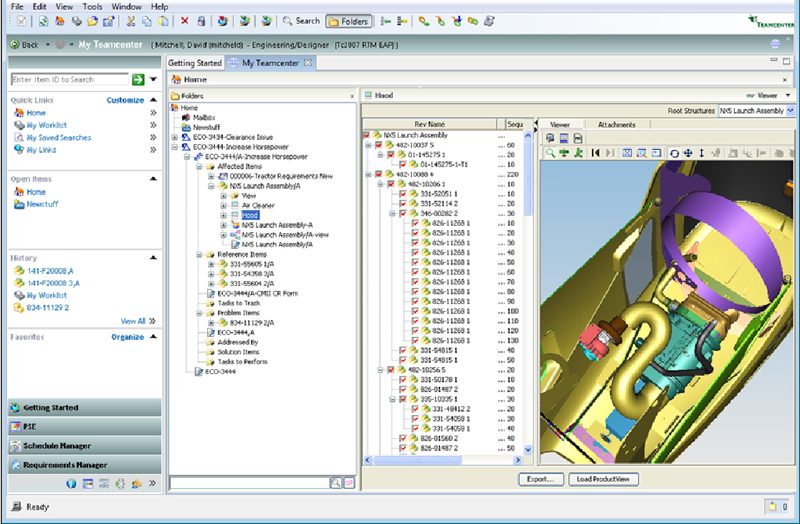The image size is (800, 524).
Task: Click the green search-go arrow button
Action: (x=138, y=79)
